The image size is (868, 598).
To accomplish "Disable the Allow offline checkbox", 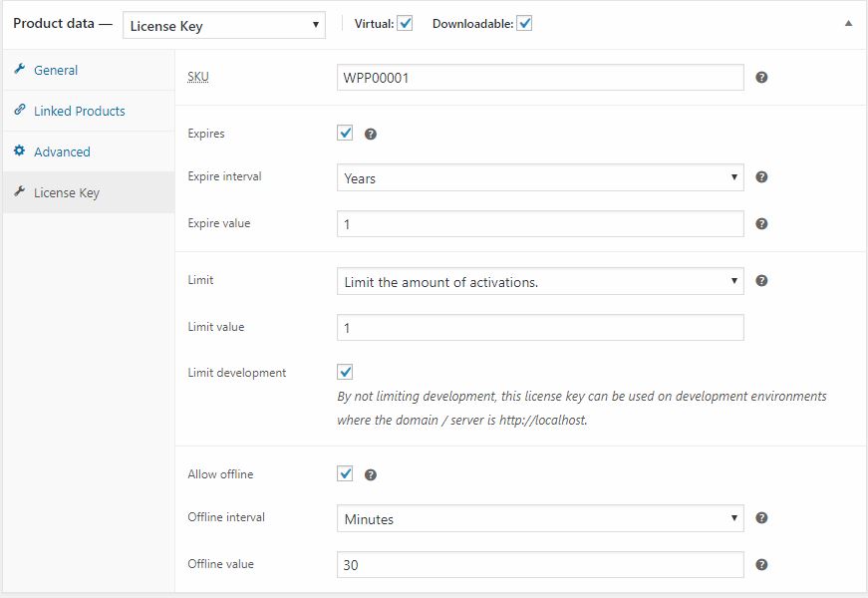I will 345,473.
